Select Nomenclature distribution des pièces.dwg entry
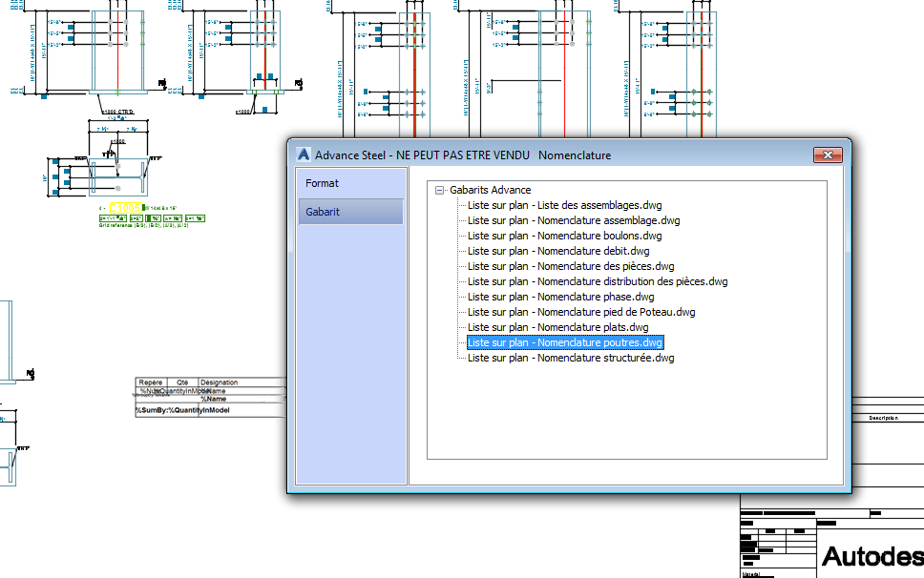This screenshot has width=924, height=578. click(598, 282)
